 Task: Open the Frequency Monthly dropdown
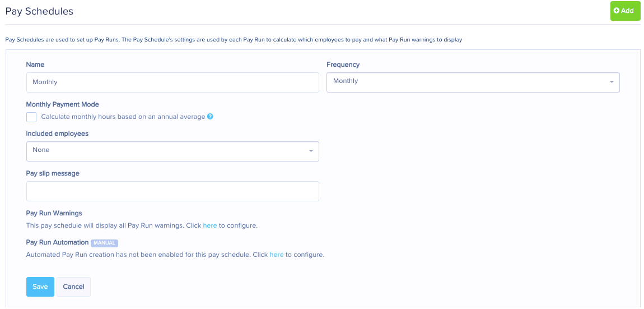473,82
